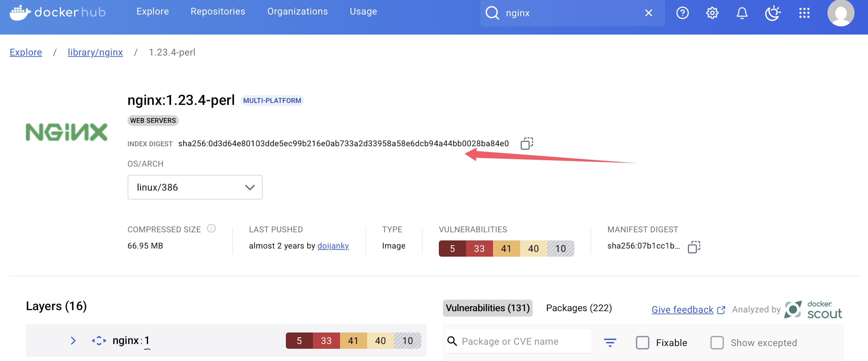Viewport: 868px width, 361px height.
Task: Open the notifications bell
Action: coord(742,13)
